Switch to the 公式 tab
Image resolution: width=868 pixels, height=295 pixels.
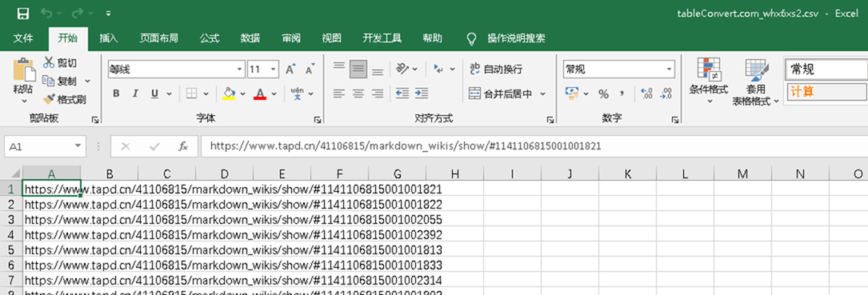(210, 38)
